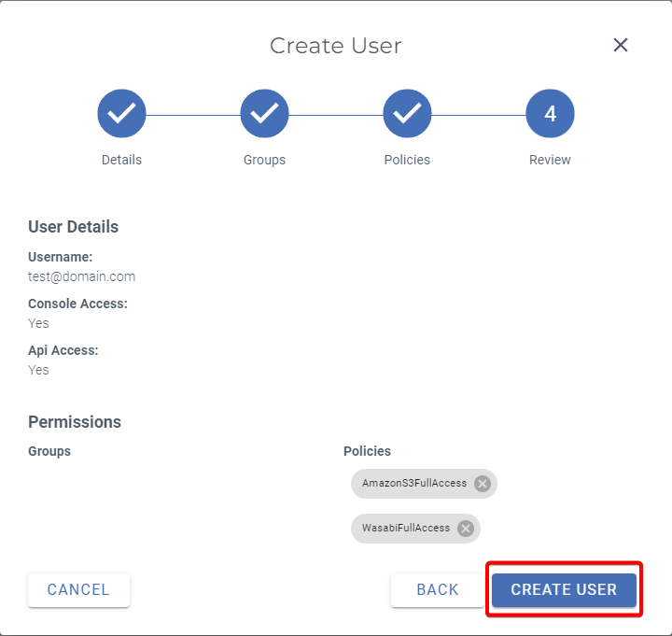Click the Groups step checkmark circle
Screen dimensions: 672x636
(x=264, y=114)
